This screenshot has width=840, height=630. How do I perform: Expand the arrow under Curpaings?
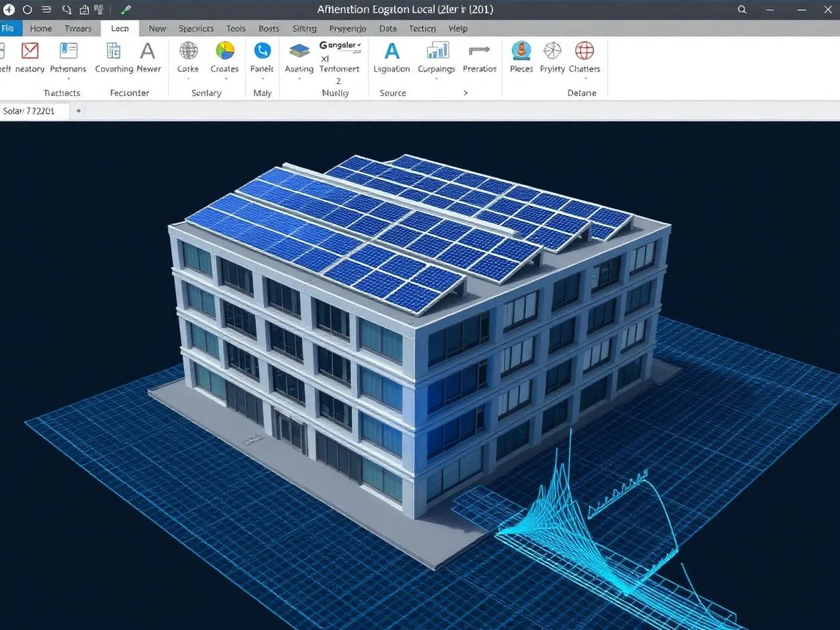click(437, 79)
